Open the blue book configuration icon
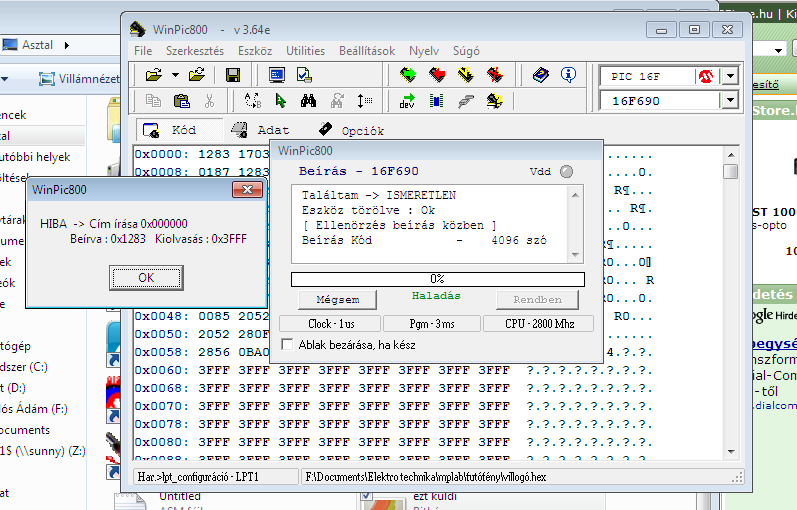The image size is (797, 510). [x=541, y=75]
